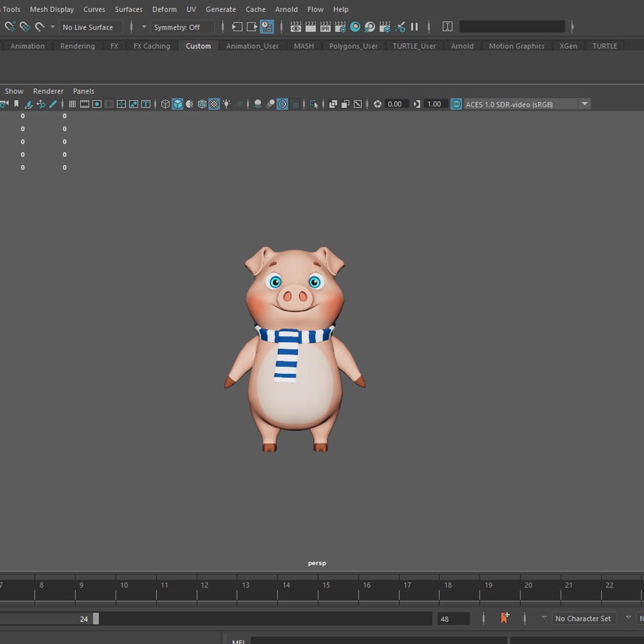Screen dimensions: 644x644
Task: Open the viewport Show menu
Action: [x=14, y=91]
